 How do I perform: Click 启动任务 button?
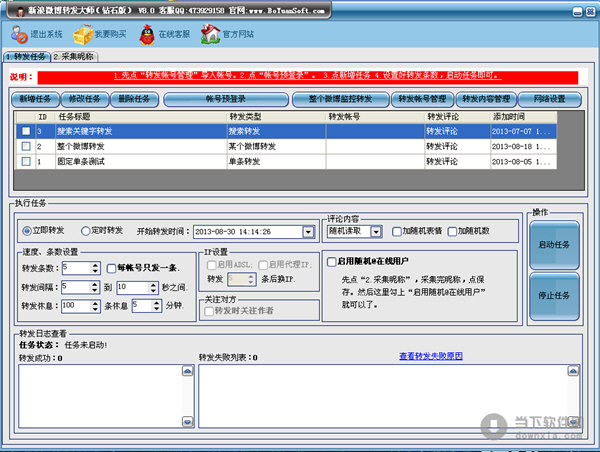pyautogui.click(x=554, y=245)
